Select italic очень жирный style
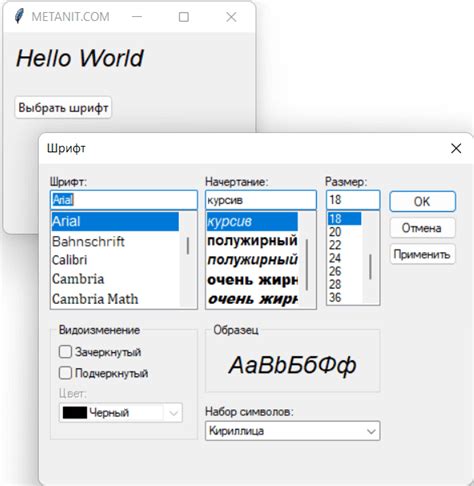The image size is (474, 486). 252,299
